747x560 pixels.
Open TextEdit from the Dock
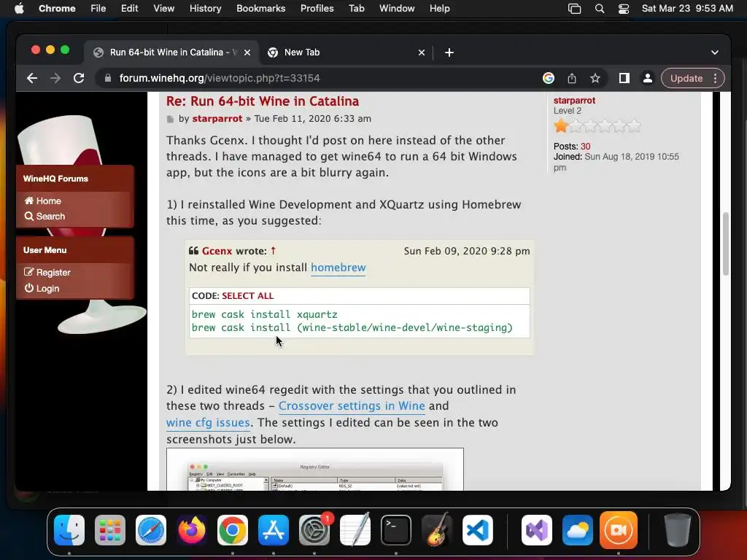click(x=355, y=530)
